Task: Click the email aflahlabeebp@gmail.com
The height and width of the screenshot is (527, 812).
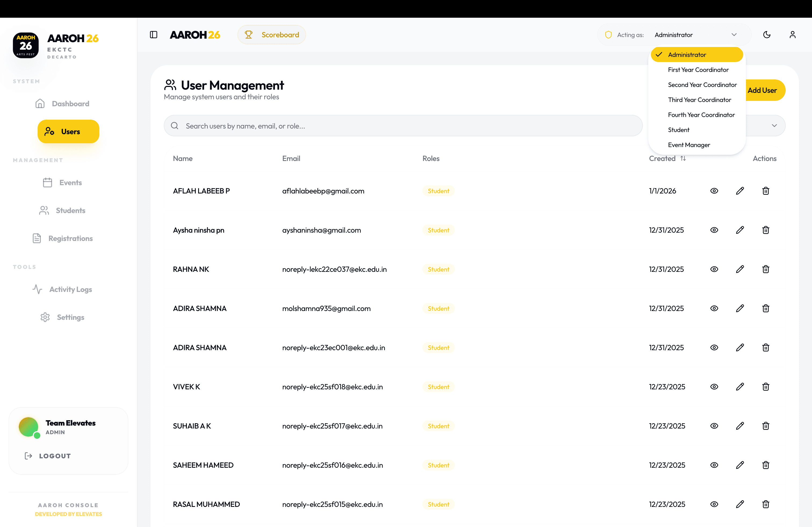Action: pos(323,191)
